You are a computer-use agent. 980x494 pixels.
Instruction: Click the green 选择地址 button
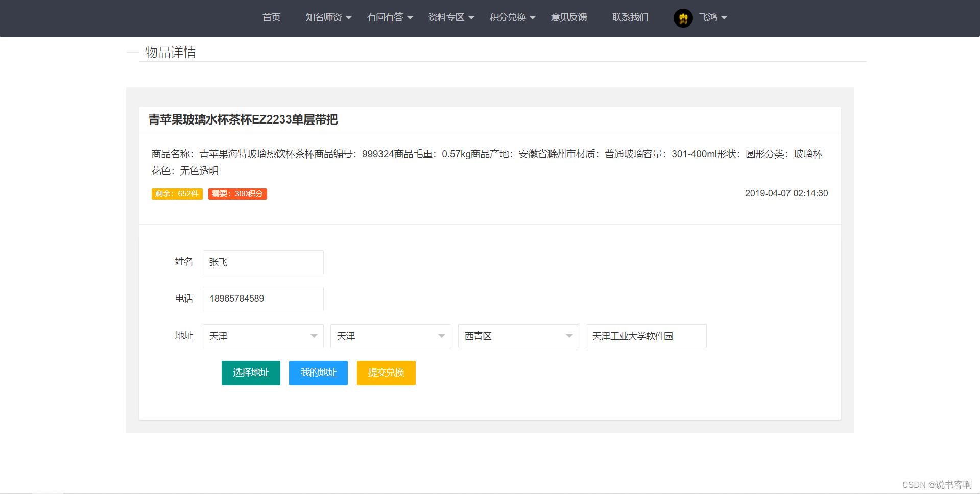coord(251,373)
